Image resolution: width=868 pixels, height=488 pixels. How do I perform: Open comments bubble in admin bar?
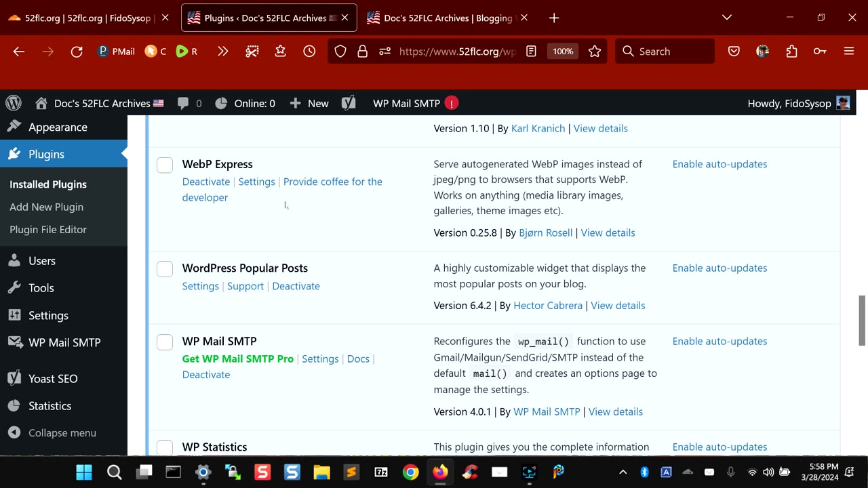189,103
